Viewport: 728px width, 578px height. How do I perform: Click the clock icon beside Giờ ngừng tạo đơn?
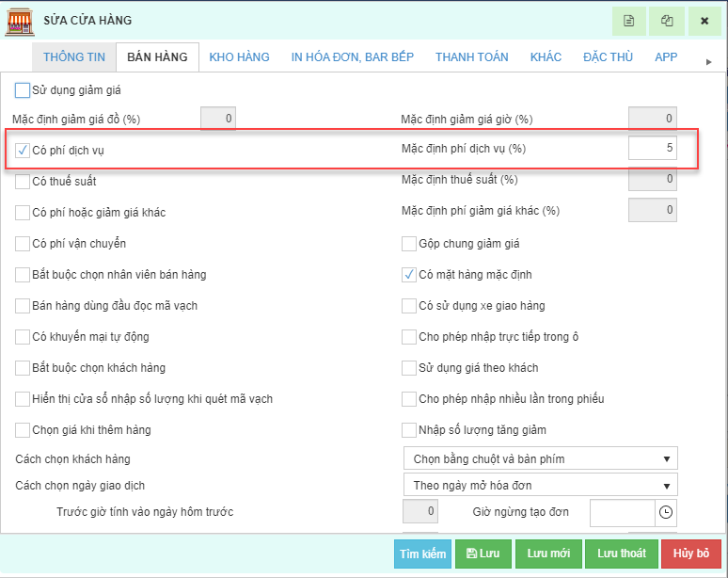pos(666,512)
